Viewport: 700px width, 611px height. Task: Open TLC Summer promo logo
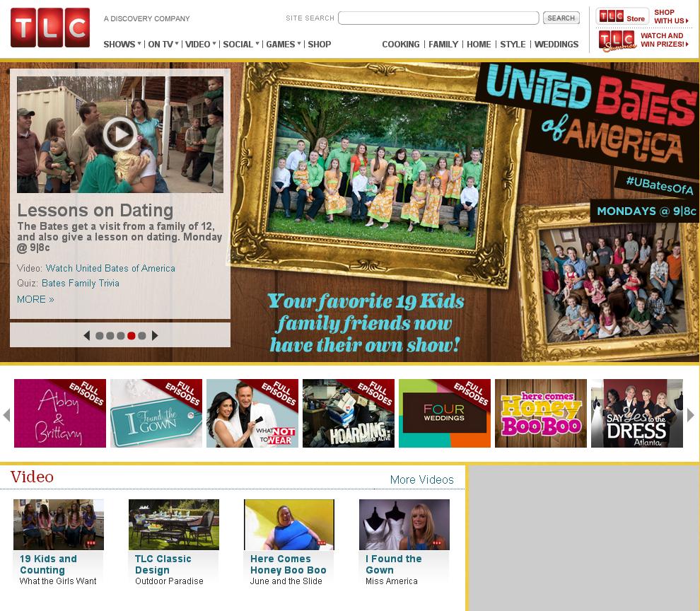[617, 40]
